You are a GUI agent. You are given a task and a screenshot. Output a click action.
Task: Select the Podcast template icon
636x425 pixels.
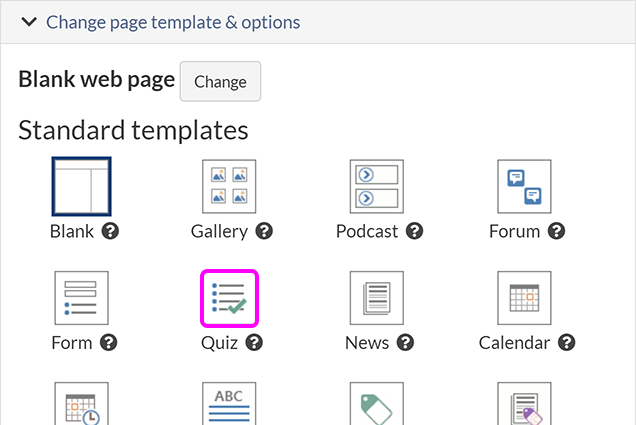coord(377,187)
